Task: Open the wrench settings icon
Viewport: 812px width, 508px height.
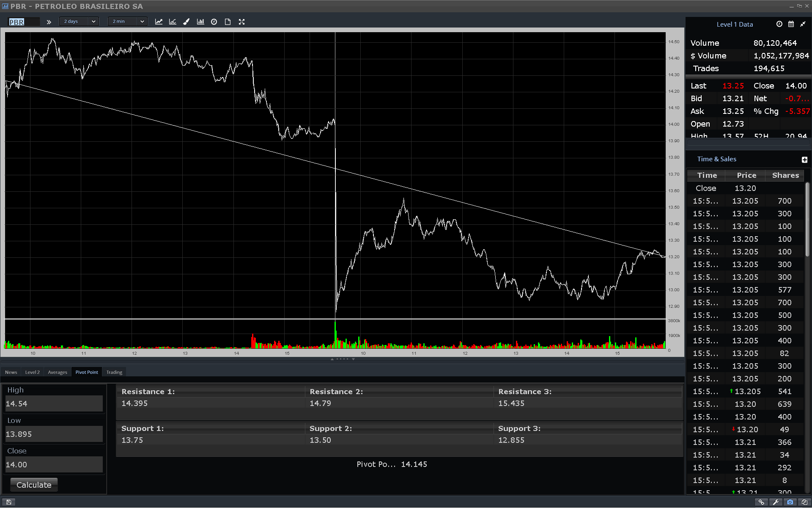Action: click(x=776, y=502)
